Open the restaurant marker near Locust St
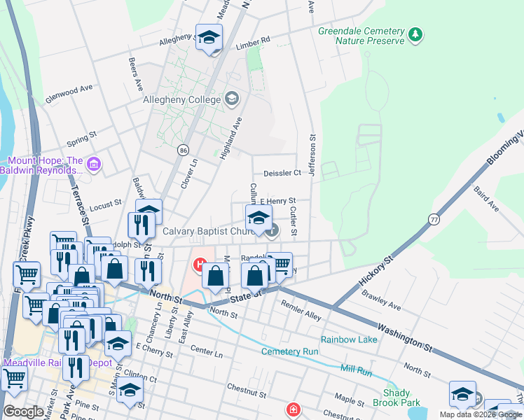Viewport: 524px width, 420px height. point(142,227)
